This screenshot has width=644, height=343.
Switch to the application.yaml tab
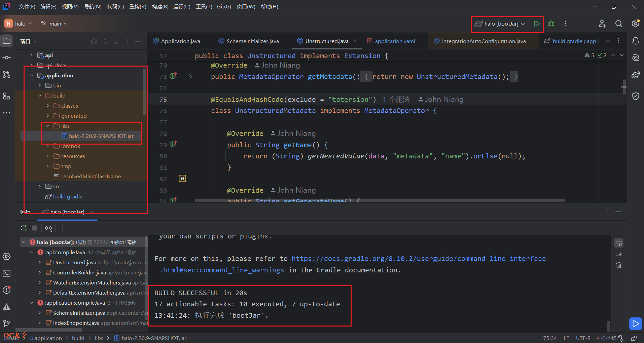point(395,41)
